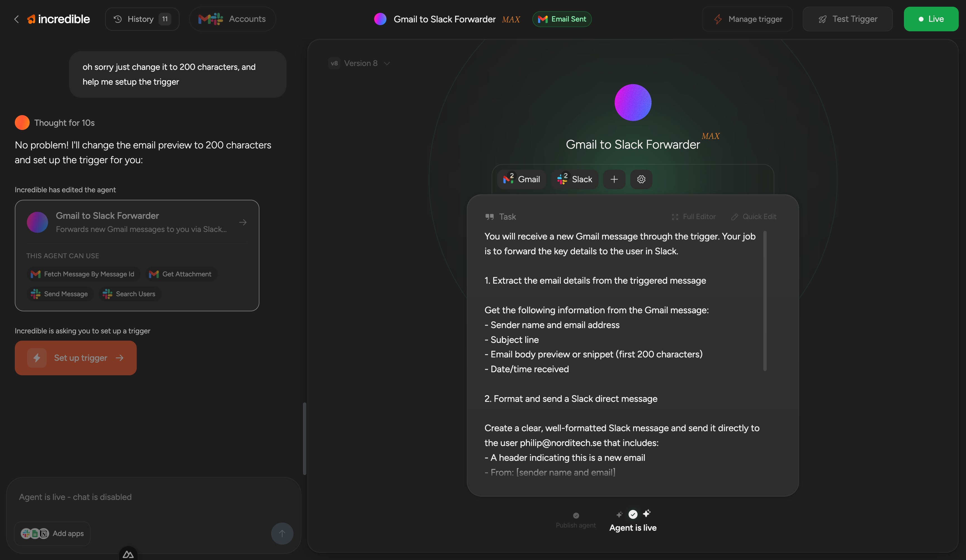Click the back arrow beside the Incredible logo
The image size is (966, 560).
[16, 19]
